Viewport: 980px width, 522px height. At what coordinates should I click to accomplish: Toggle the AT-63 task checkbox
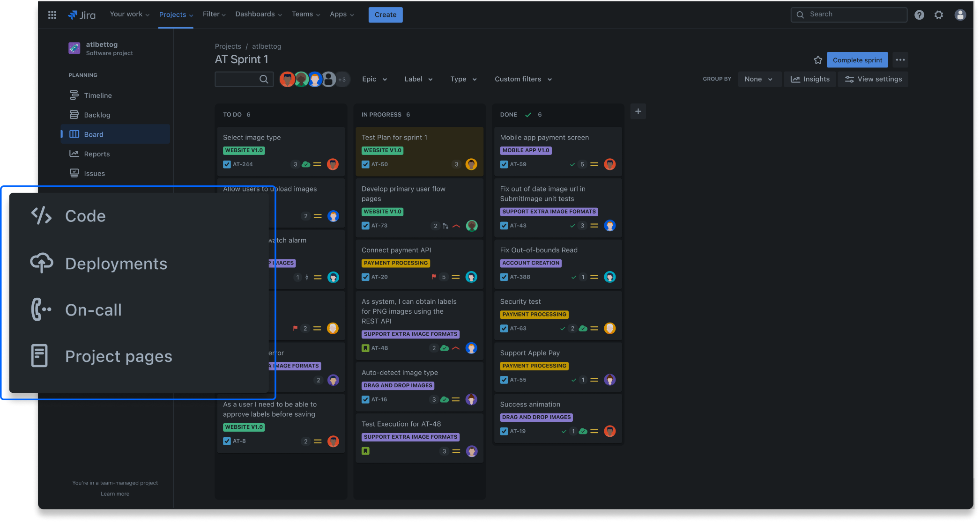(504, 328)
